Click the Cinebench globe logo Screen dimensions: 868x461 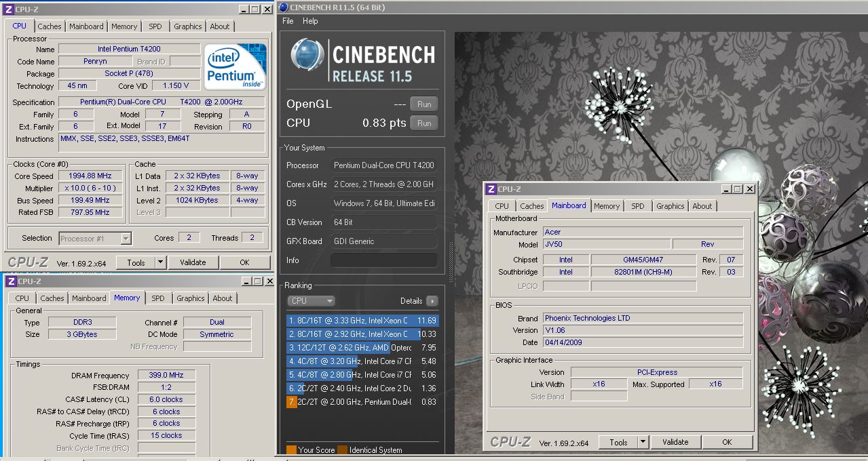click(307, 54)
